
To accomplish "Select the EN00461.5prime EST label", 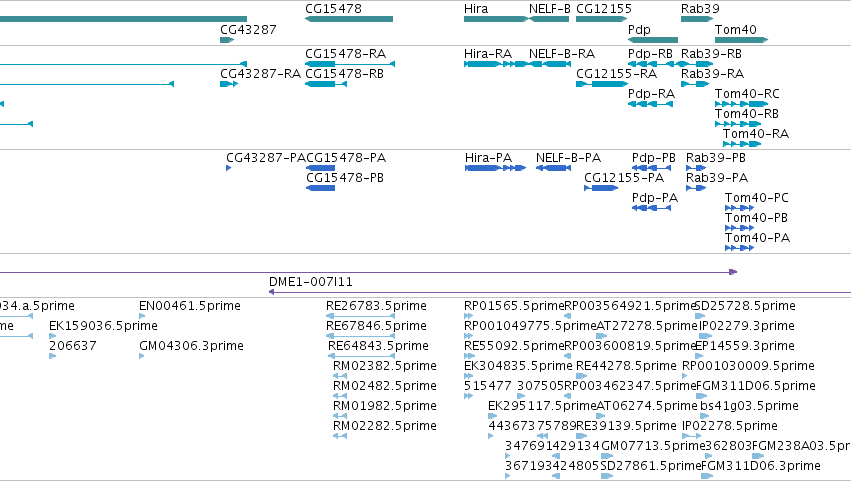I will point(190,306).
